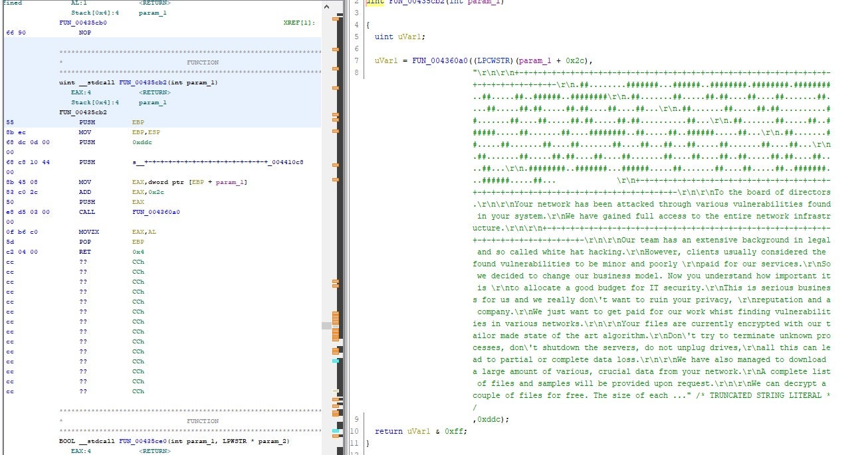The height and width of the screenshot is (455, 868).
Task: Select the MOVZX instruction mnemonic
Action: pos(88,232)
